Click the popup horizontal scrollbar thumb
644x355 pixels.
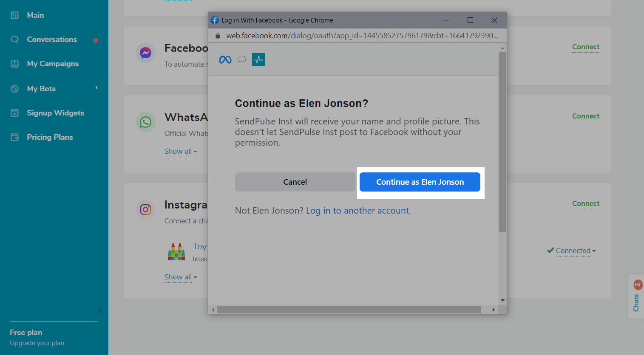pyautogui.click(x=349, y=310)
